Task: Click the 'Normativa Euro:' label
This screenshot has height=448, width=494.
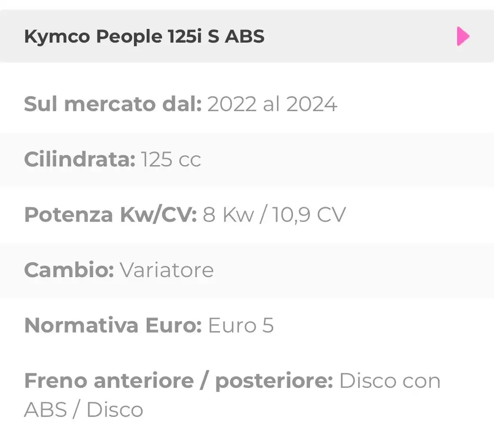Action: coord(113,325)
